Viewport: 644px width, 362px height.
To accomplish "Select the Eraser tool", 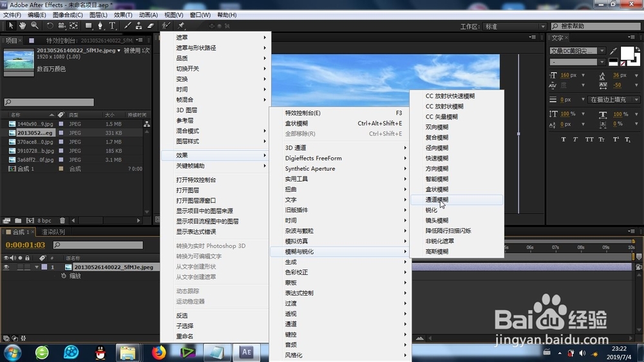I will [x=151, y=26].
